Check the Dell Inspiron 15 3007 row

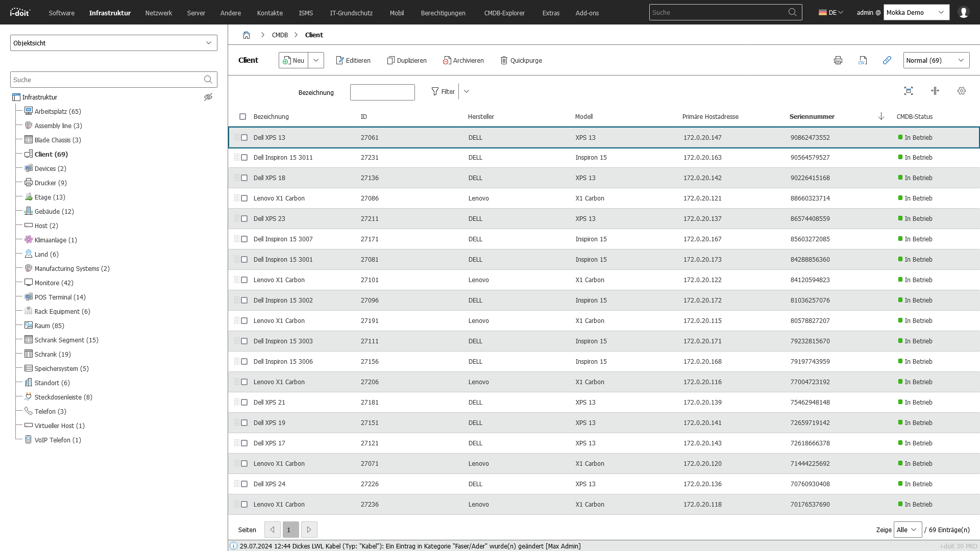coord(244,239)
